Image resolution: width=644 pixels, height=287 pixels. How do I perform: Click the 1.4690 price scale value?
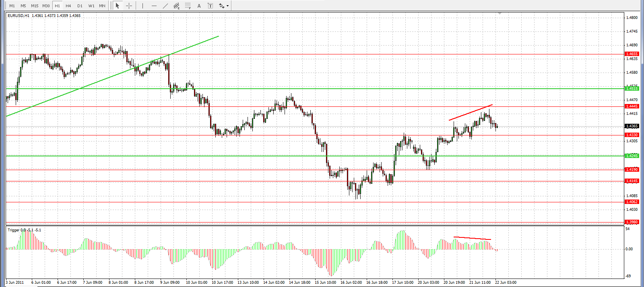point(632,45)
